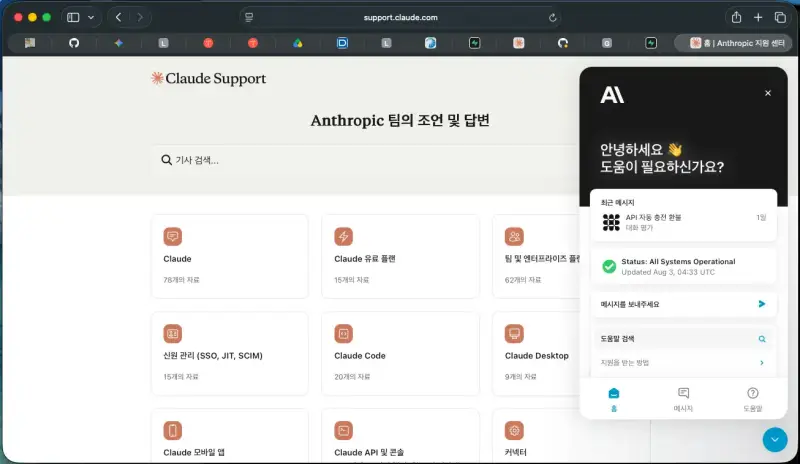This screenshot has width=800, height=464.
Task: Click 도움말 검색 search box in widget
Action: tap(683, 339)
